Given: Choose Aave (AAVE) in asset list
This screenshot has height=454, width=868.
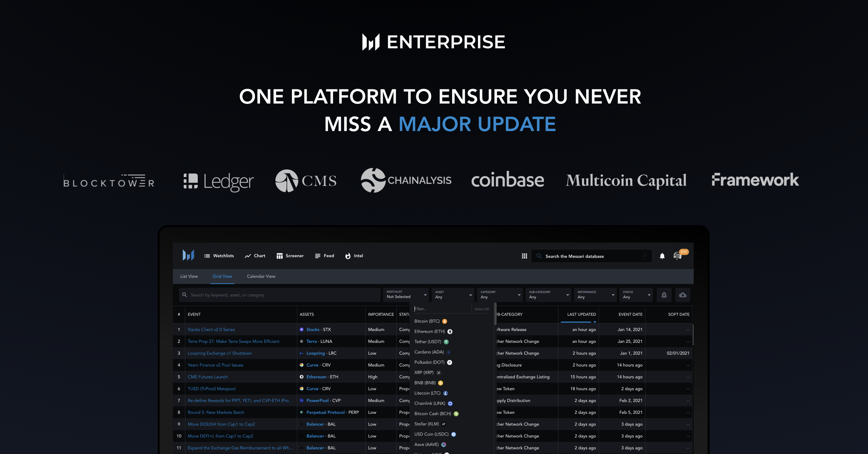Looking at the screenshot, I should coord(430,444).
